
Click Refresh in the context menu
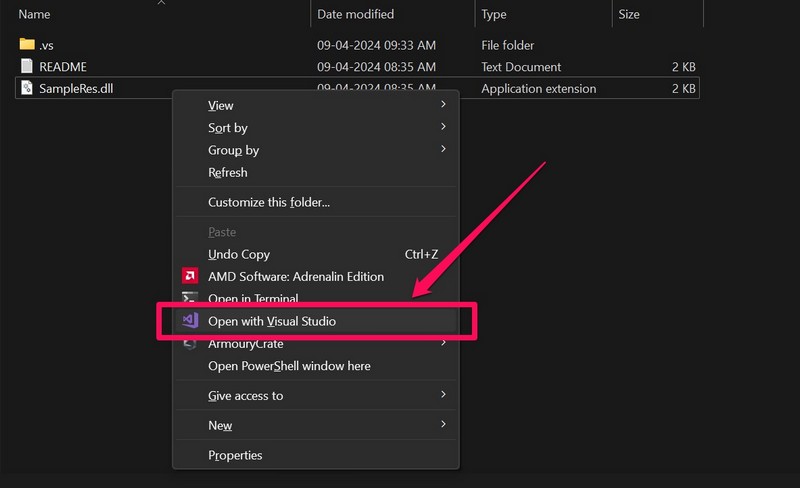point(228,172)
